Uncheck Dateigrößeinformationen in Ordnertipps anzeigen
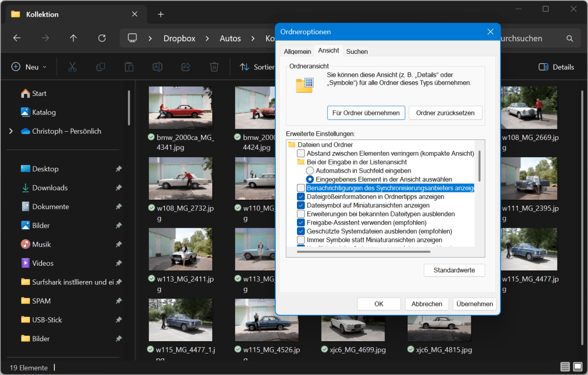This screenshot has height=375, width=588. click(301, 197)
